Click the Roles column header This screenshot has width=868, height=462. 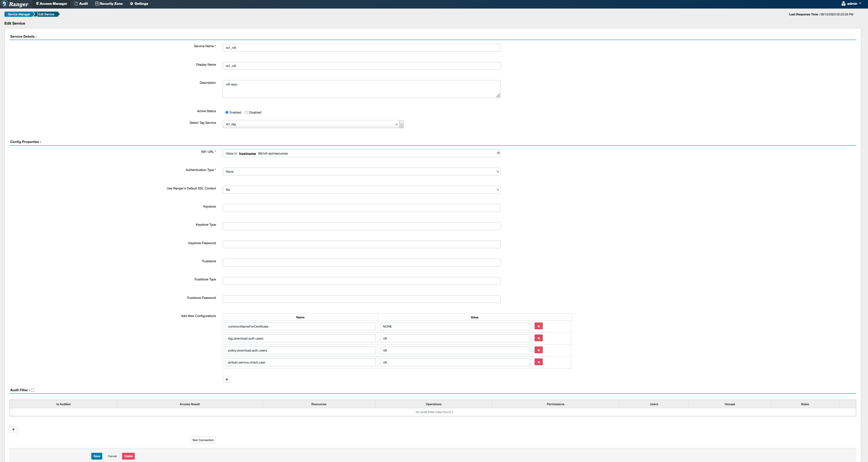point(805,404)
